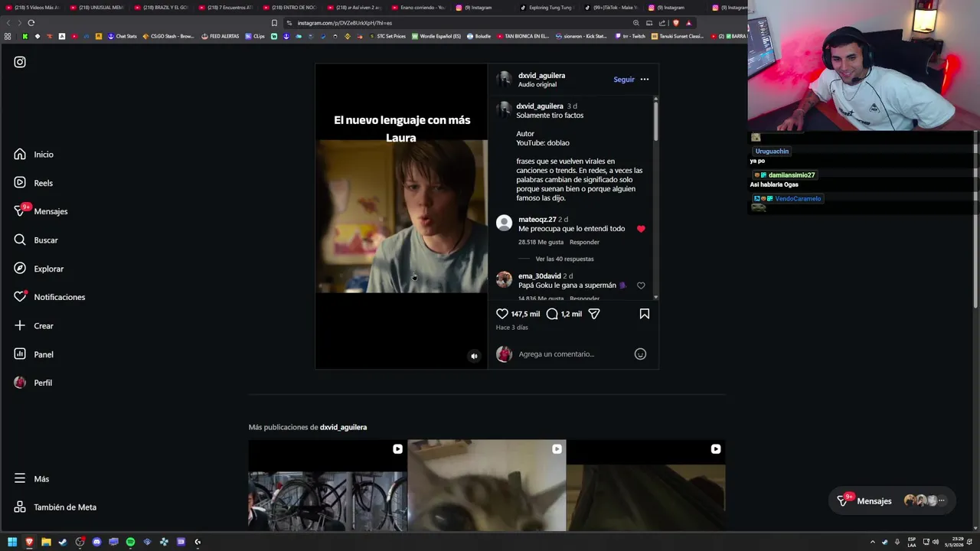The image size is (980, 551).
Task: Go to Inicio in the sidebar
Action: coord(34,155)
